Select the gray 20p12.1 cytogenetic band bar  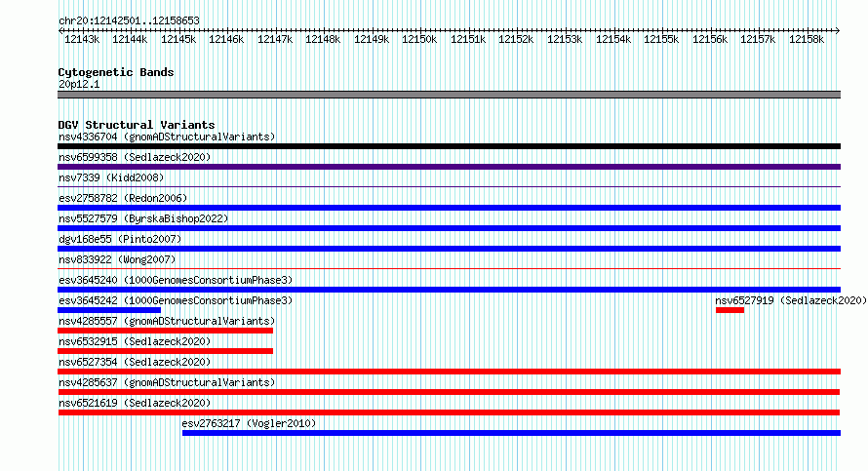pos(449,95)
